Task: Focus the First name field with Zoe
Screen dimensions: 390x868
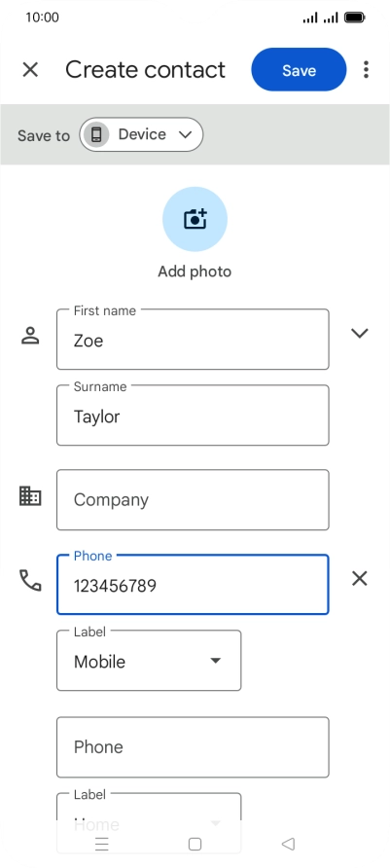Action: point(193,340)
